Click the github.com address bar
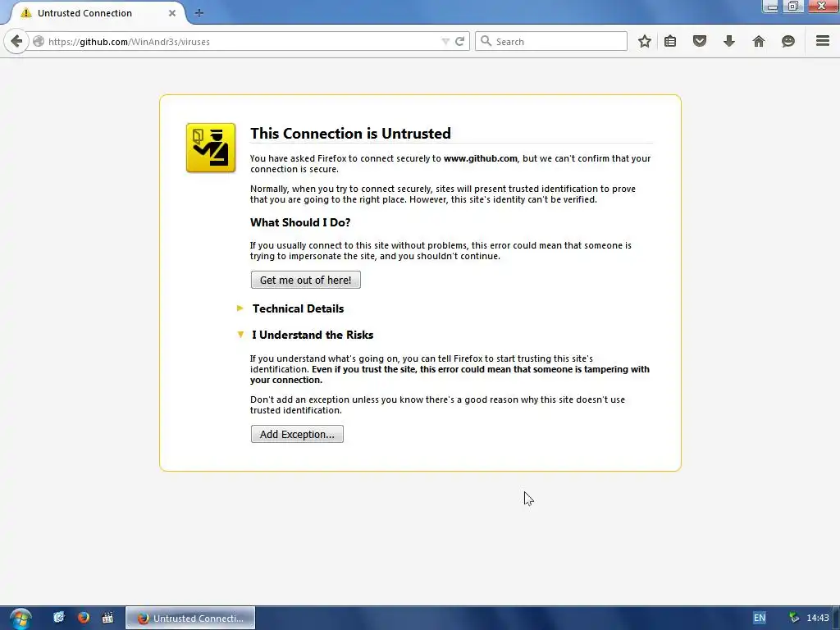 click(241, 41)
